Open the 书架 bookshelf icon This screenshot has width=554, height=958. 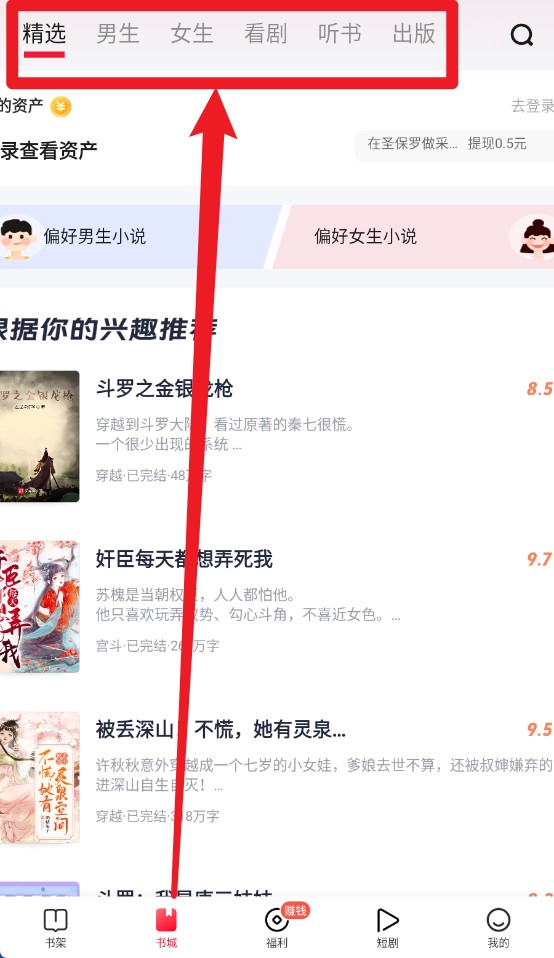pos(56,920)
